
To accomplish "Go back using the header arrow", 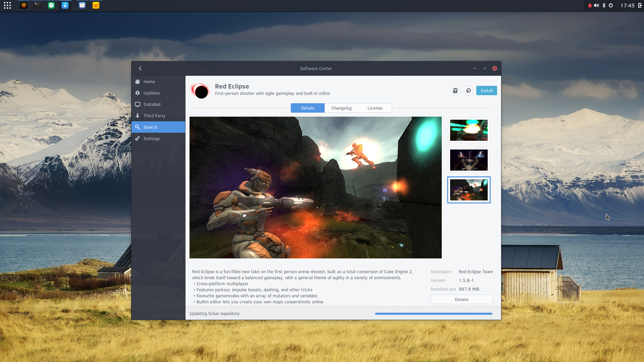I will click(x=140, y=68).
